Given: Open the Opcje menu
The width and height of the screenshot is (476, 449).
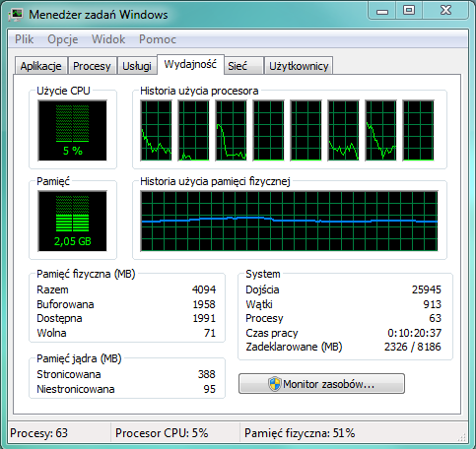Looking at the screenshot, I should click(63, 39).
